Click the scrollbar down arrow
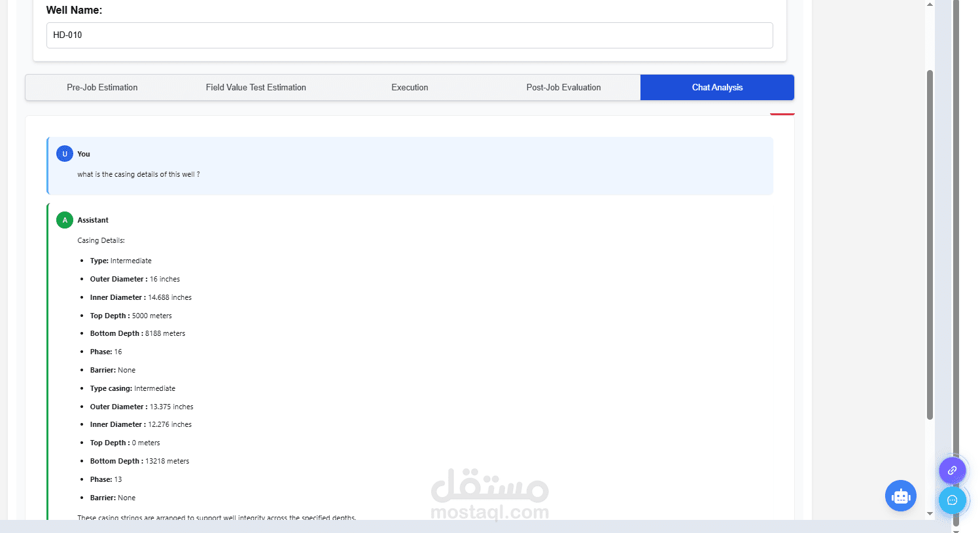Screen dimensions: 980x533 point(930,513)
